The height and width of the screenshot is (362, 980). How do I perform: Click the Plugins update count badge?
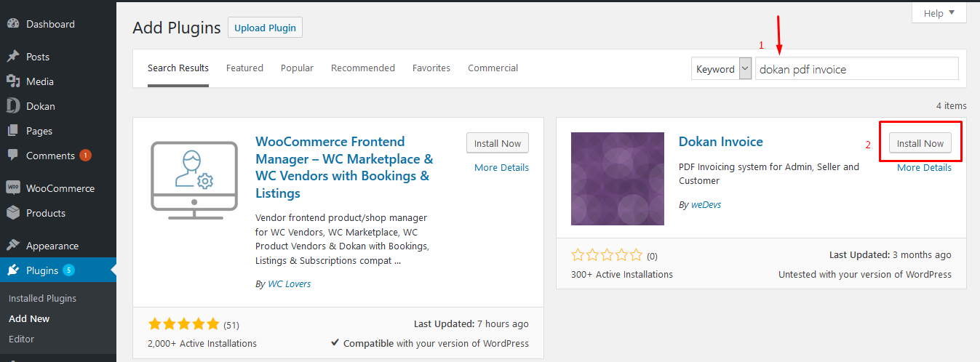tap(68, 270)
